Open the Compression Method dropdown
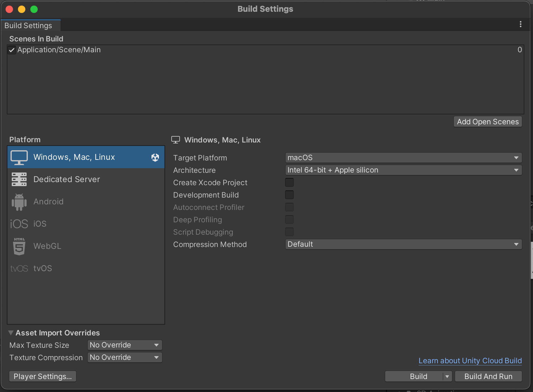Screen dimensions: 533x392 click(x=403, y=244)
